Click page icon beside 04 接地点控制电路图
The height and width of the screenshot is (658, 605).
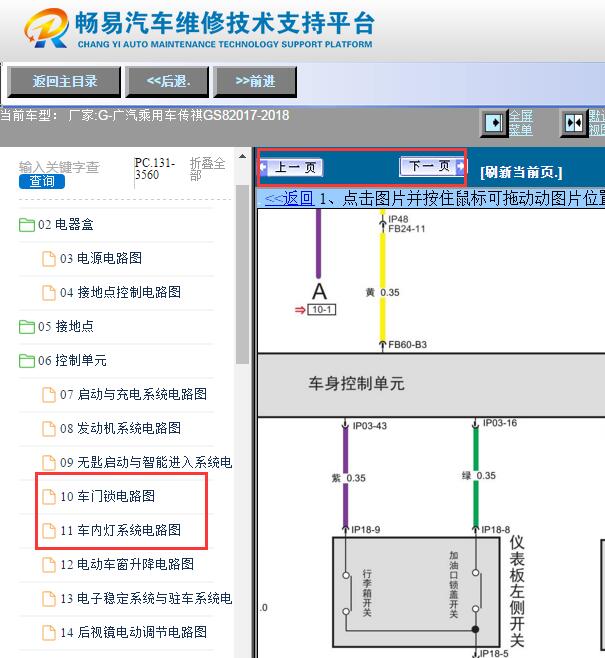(49, 293)
